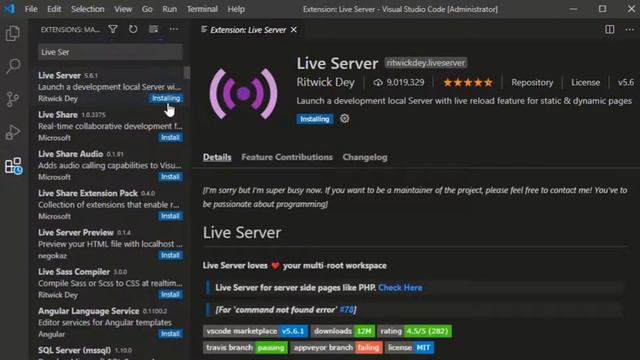
Task: Click the travis branch passing badge
Action: tap(245, 348)
